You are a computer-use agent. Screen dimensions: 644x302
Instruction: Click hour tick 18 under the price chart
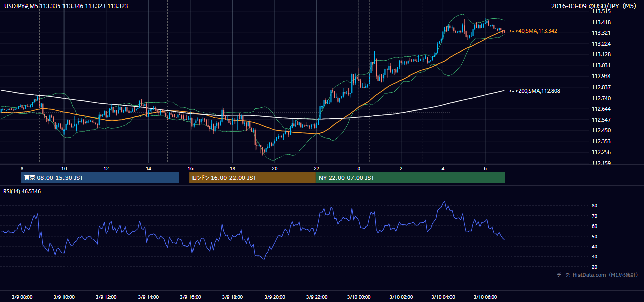coord(232,168)
